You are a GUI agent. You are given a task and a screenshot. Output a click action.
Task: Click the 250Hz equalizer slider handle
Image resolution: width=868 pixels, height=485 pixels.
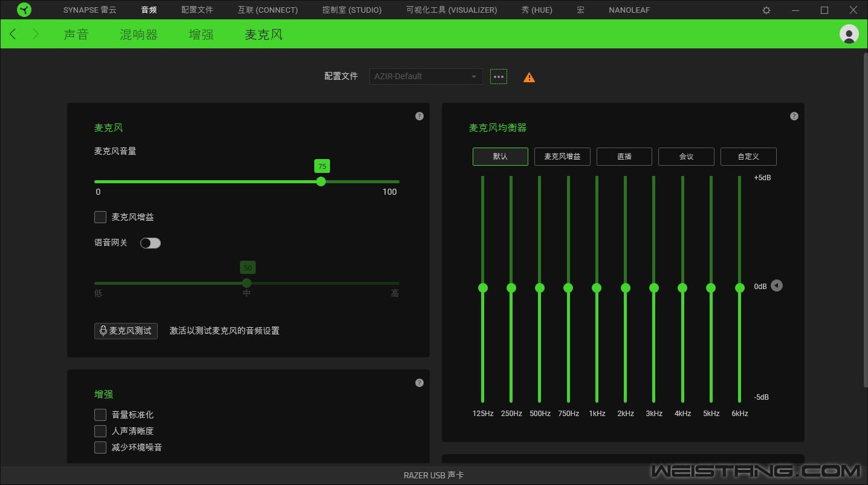coord(511,288)
